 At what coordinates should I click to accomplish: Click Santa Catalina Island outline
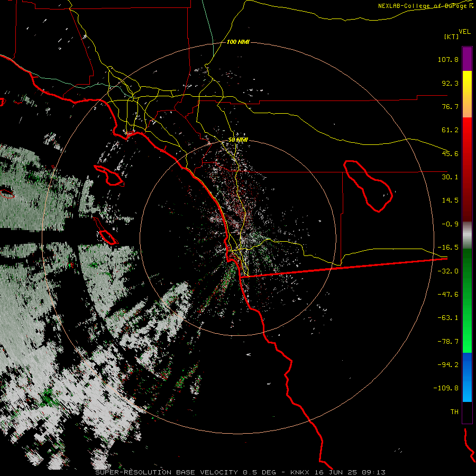[109, 176]
